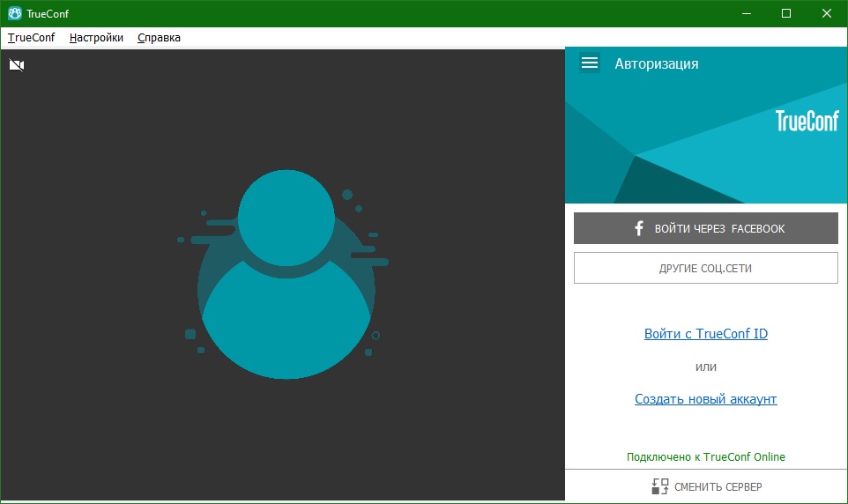This screenshot has width=848, height=504.
Task: Click the ДРУГИЕ СОЦ.СЕТИ button
Action: coord(706,268)
